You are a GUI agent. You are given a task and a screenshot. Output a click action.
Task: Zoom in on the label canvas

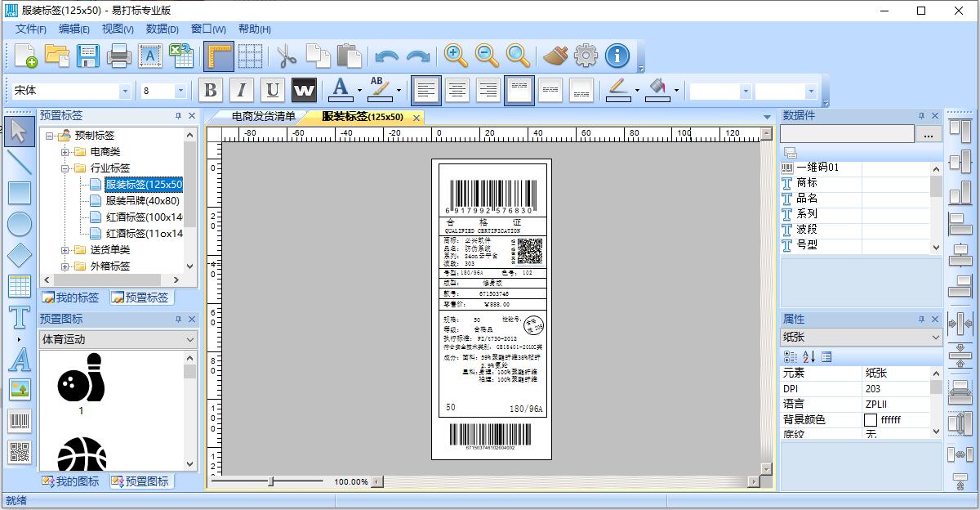coord(456,56)
